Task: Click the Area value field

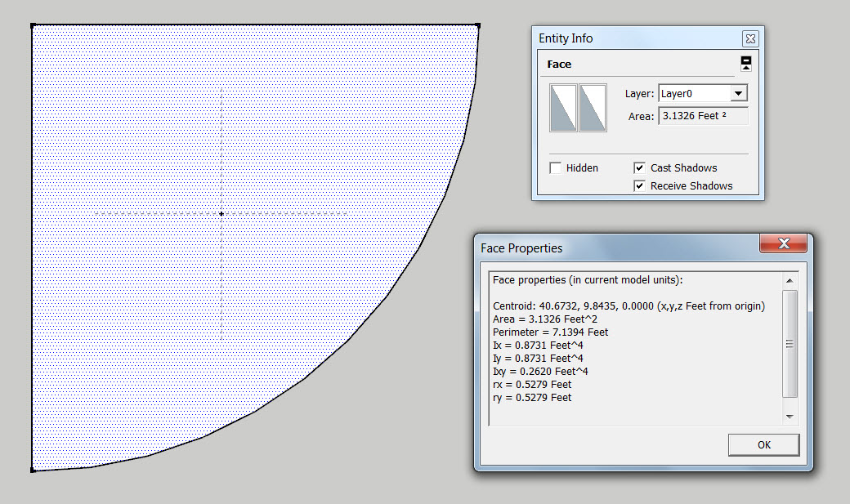Action: pos(702,116)
